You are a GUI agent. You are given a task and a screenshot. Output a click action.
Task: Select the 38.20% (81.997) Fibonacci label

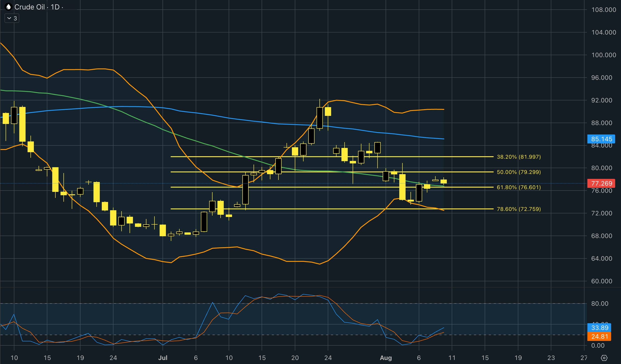[519, 157]
